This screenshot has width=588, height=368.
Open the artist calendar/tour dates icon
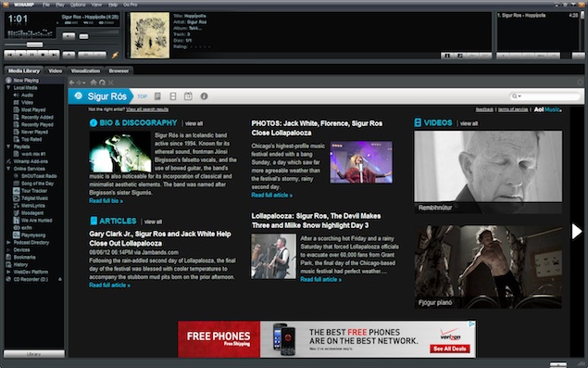click(188, 96)
